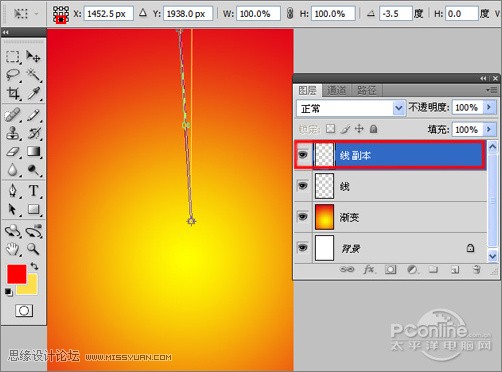Select the Blur tool
Viewport: 502px width, 372px height.
(x=13, y=170)
